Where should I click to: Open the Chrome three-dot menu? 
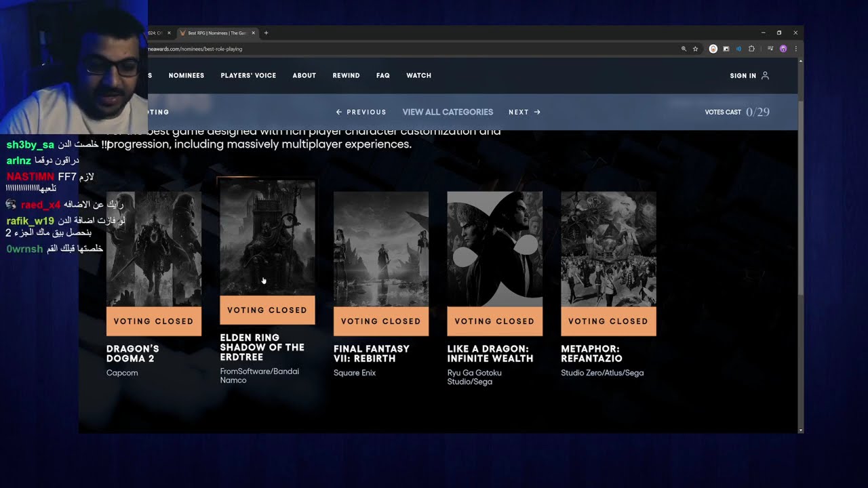click(x=795, y=49)
